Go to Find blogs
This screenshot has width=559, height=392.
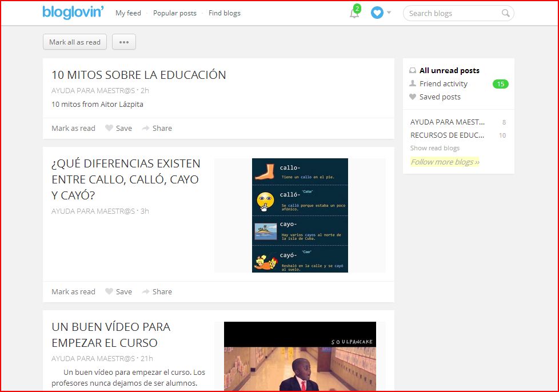click(x=224, y=13)
